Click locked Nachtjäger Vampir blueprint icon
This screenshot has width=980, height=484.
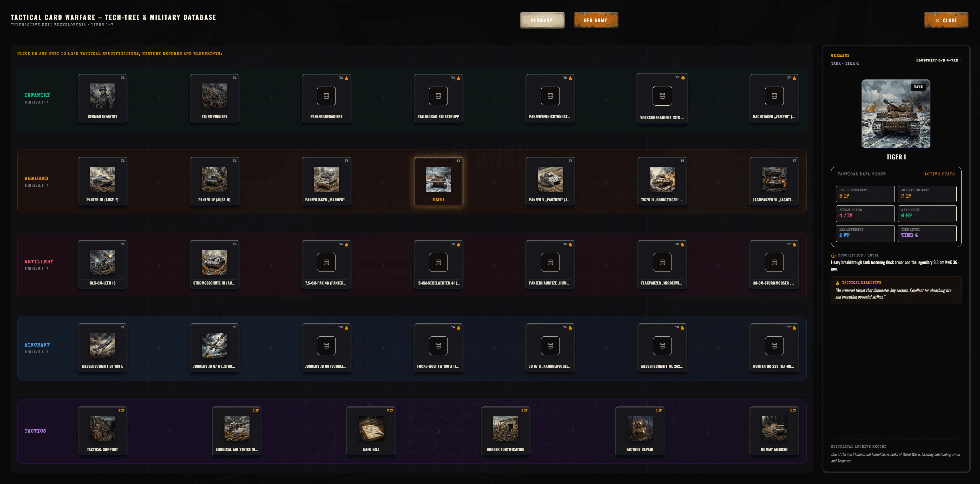click(774, 96)
